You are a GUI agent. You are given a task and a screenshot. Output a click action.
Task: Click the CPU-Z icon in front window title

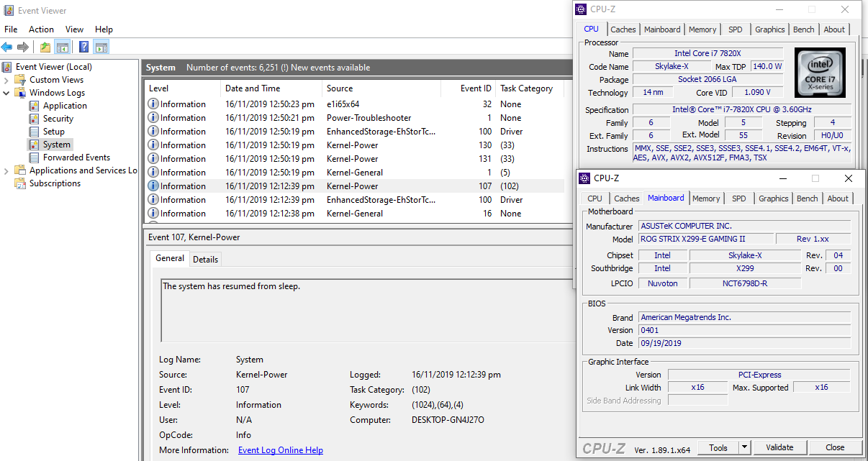point(585,178)
